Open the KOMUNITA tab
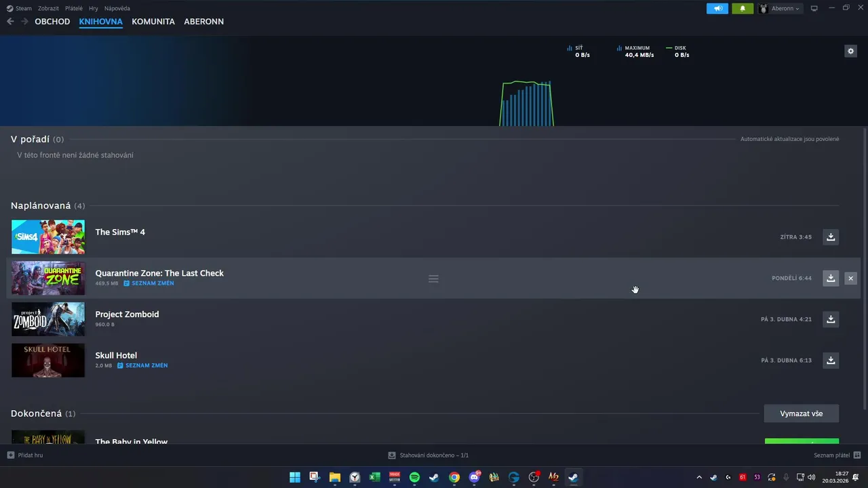This screenshot has width=868, height=488. (153, 22)
